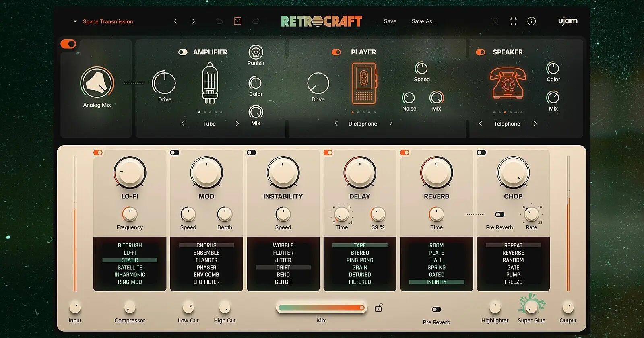
Task: Click the muted notification bell icon
Action: (495, 21)
